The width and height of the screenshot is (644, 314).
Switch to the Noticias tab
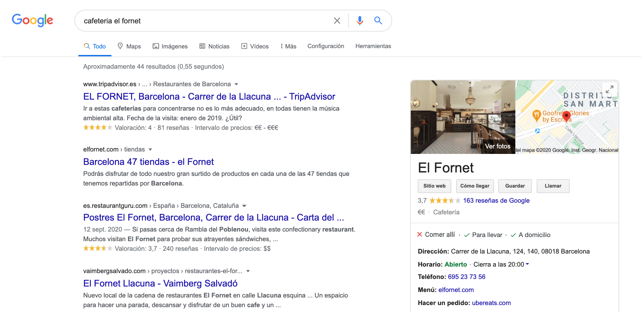214,46
